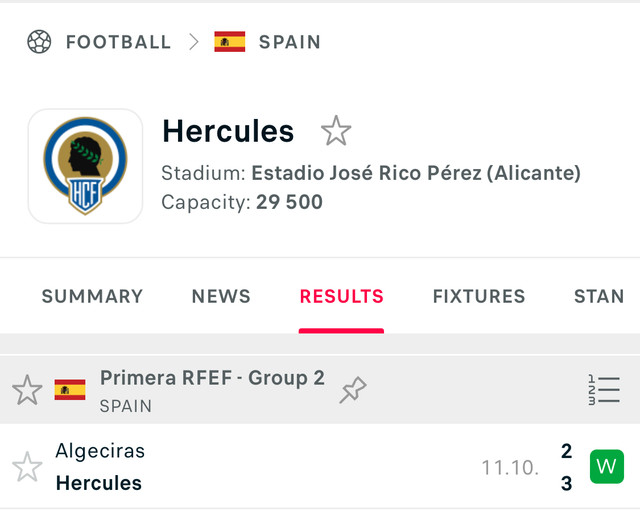Click the football soccer ball icon
The width and height of the screenshot is (640, 519).
tap(39, 42)
